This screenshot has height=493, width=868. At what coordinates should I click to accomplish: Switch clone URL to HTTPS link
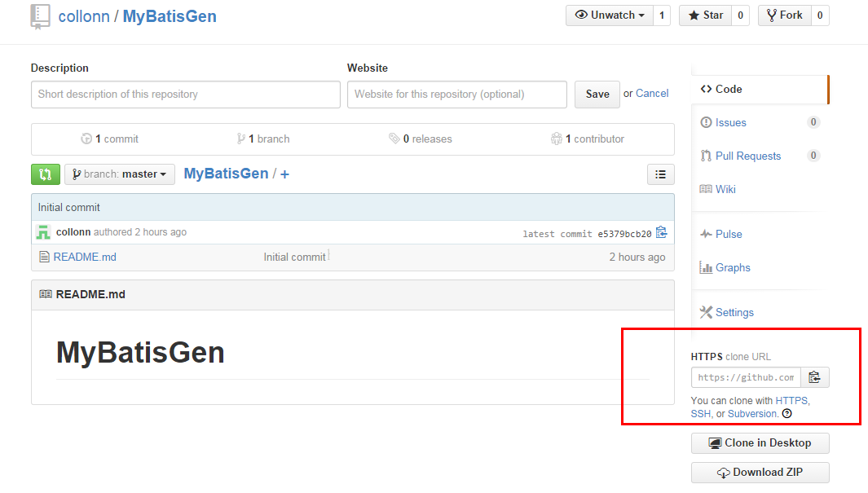(791, 401)
